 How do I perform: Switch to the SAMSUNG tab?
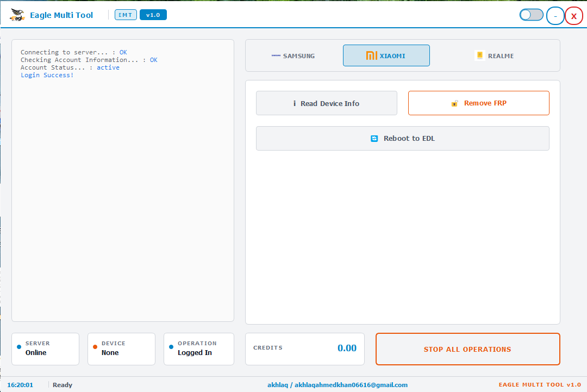[293, 56]
